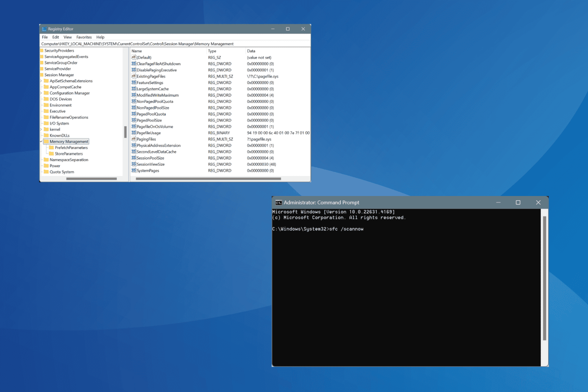Viewport: 588px width, 392px height.
Task: Collapse the Memory Management key
Action: [x=41, y=142]
